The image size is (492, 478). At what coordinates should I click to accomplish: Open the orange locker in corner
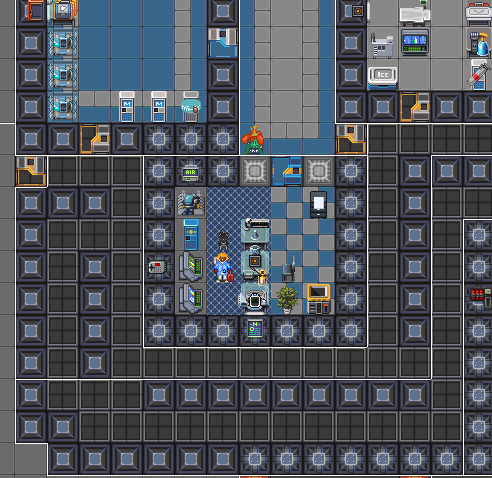36,10
